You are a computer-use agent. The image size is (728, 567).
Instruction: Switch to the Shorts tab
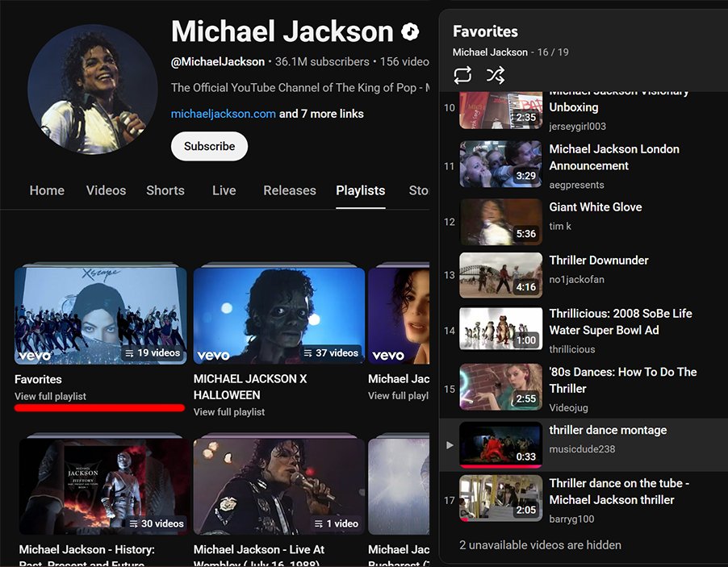coord(165,190)
